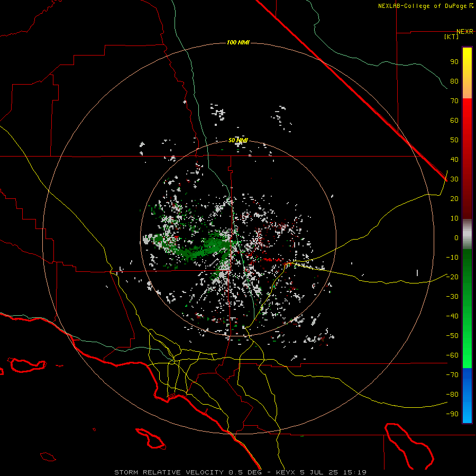
Task: Select the -60 value on velocity scale
Action: (x=452, y=355)
